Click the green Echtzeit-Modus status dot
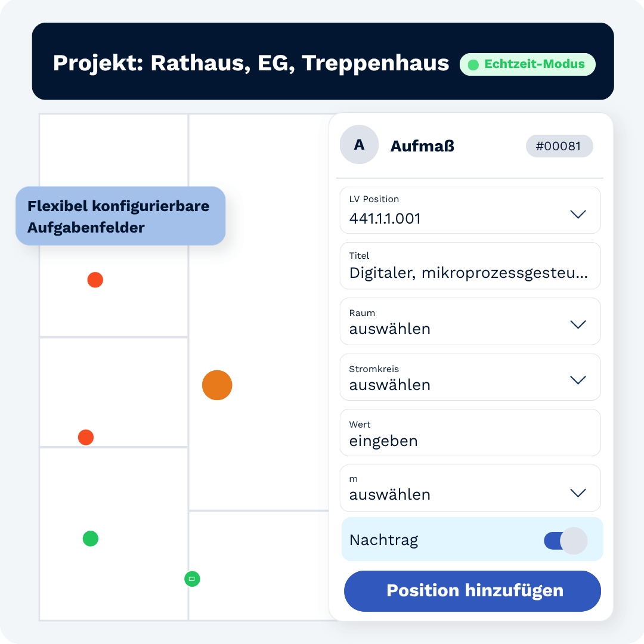This screenshot has height=644, width=644. (x=473, y=65)
